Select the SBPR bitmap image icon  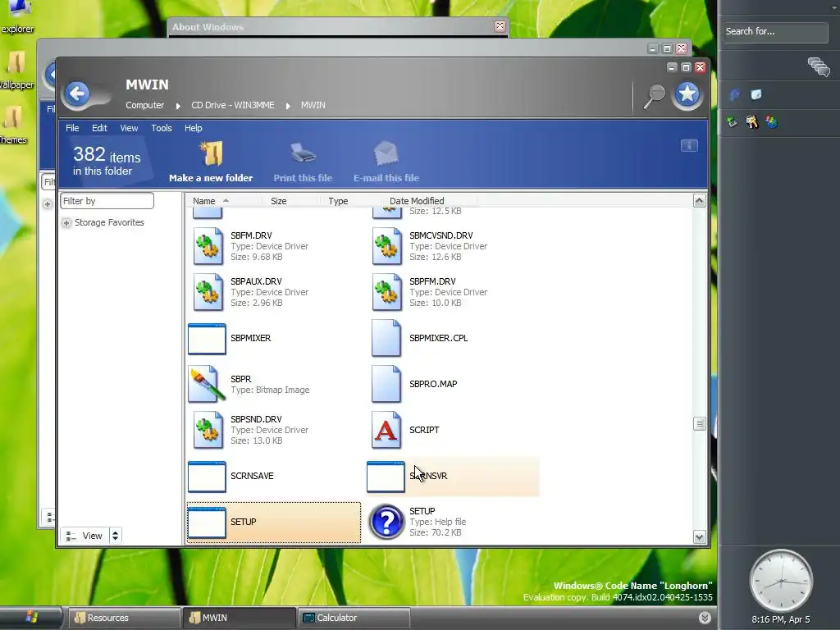click(207, 384)
